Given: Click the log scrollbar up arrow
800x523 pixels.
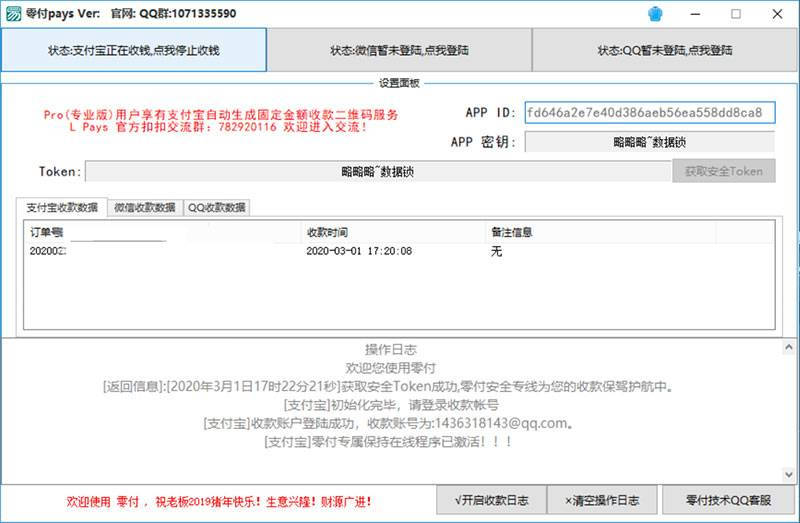Looking at the screenshot, I should [789, 347].
